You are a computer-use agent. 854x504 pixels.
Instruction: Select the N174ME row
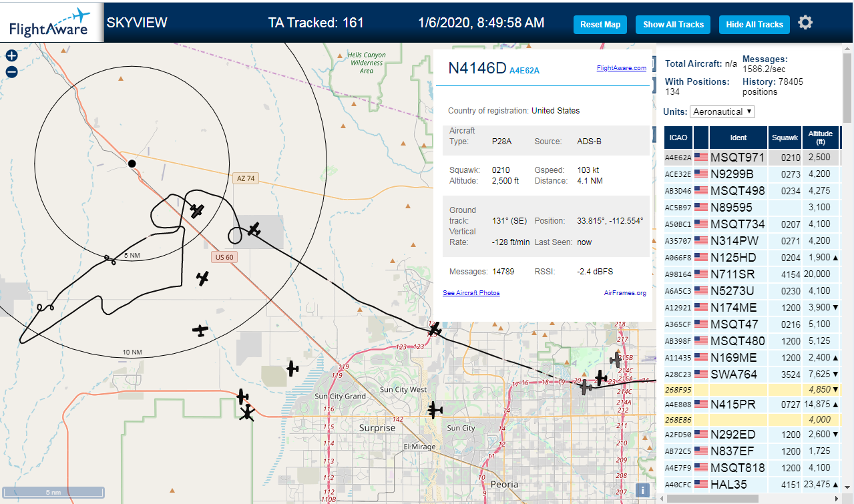752,308
